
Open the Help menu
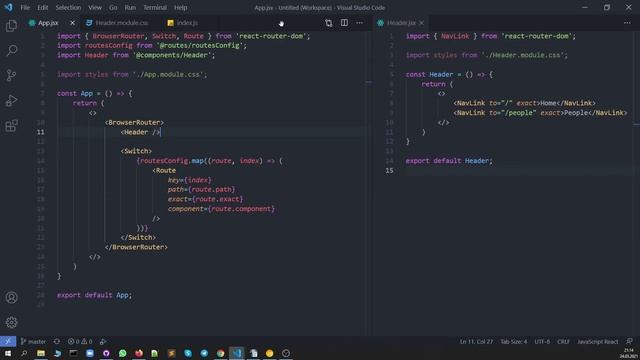(x=180, y=7)
